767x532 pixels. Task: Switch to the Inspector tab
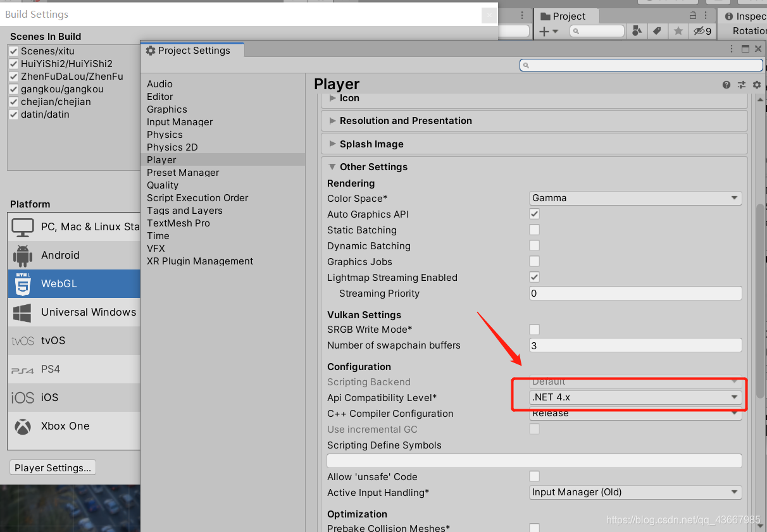pos(744,16)
